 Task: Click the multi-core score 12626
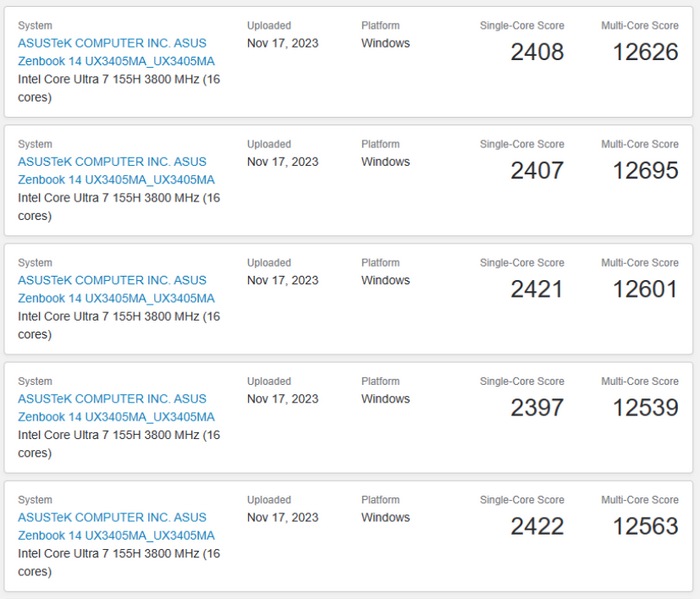[x=645, y=52]
